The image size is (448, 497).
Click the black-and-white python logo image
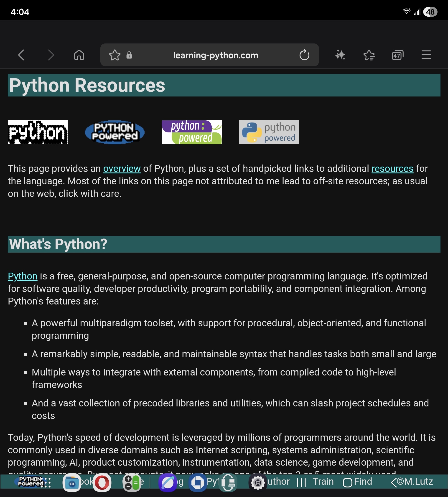[x=38, y=132]
